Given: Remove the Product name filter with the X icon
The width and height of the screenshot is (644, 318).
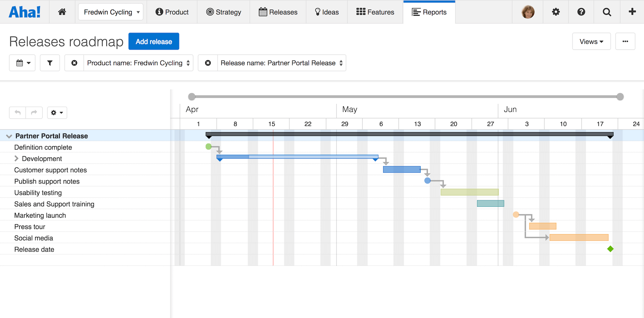Looking at the screenshot, I should 74,63.
